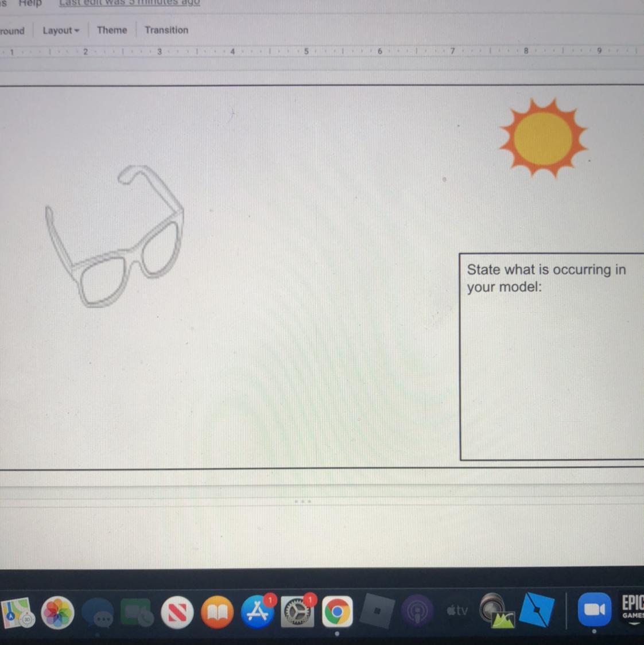The image size is (644, 645).
Task: Open the Books app in dock
Action: tap(217, 612)
